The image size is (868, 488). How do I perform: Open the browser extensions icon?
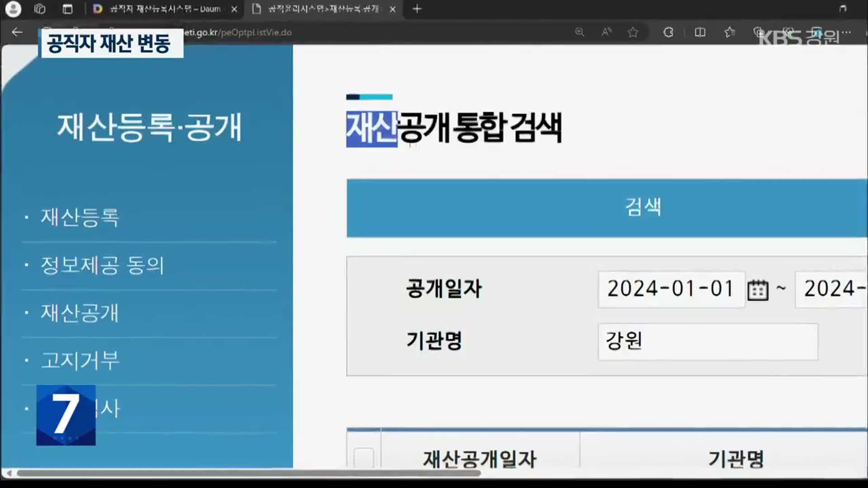[x=668, y=32]
